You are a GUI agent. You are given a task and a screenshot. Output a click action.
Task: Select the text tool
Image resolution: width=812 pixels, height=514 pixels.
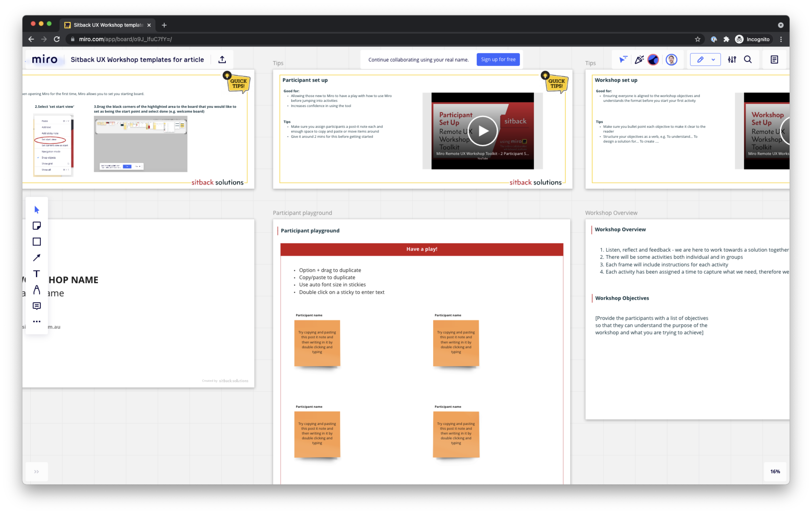37,274
